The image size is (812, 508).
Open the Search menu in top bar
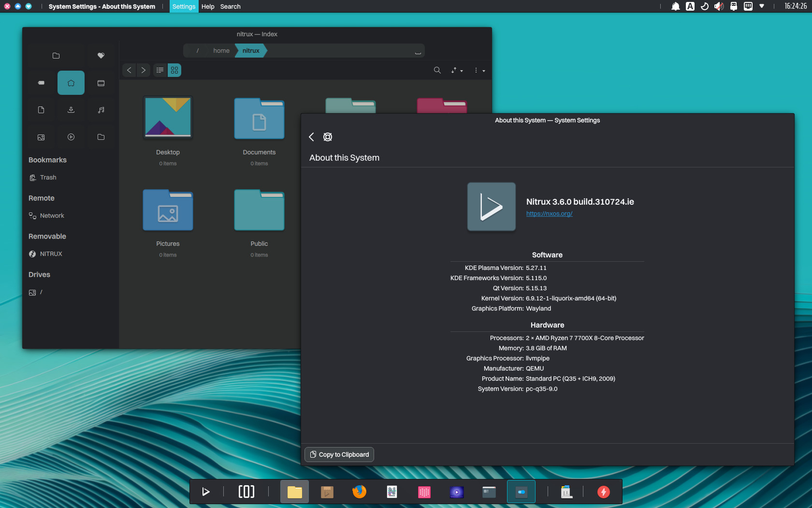click(x=230, y=6)
